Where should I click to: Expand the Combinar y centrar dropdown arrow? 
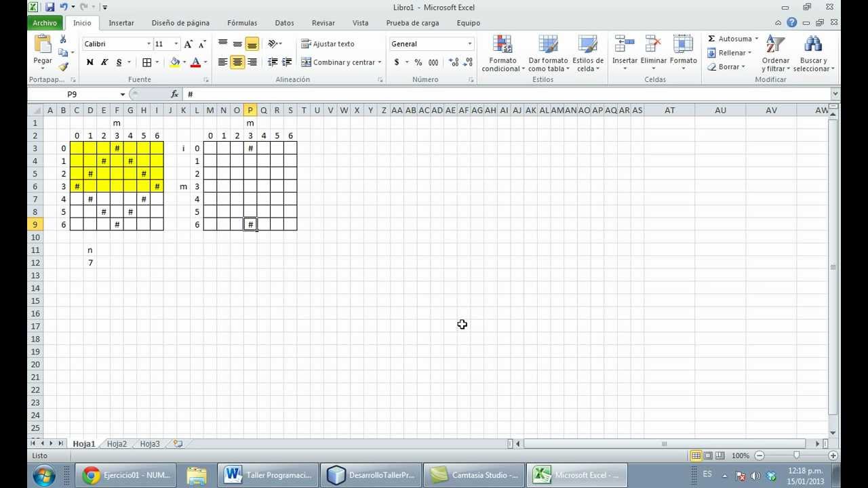(x=380, y=62)
